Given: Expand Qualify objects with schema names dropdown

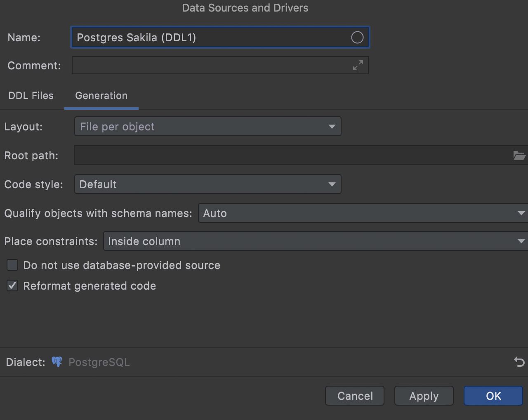Looking at the screenshot, I should point(362,213).
